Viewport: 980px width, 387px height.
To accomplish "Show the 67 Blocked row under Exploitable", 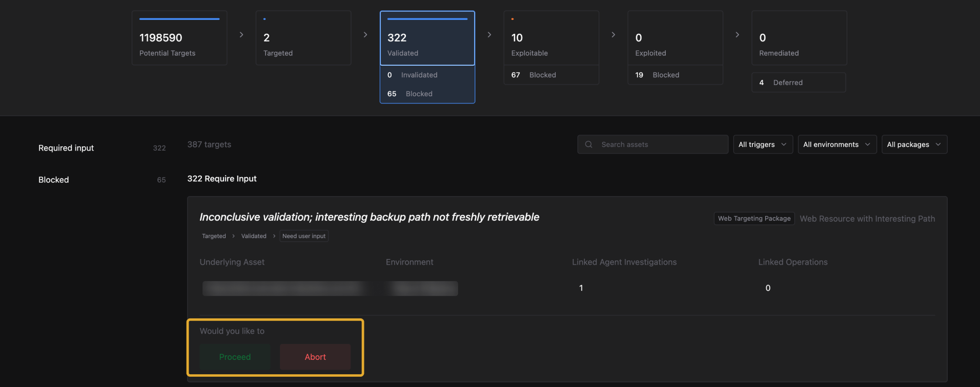I will (552, 75).
